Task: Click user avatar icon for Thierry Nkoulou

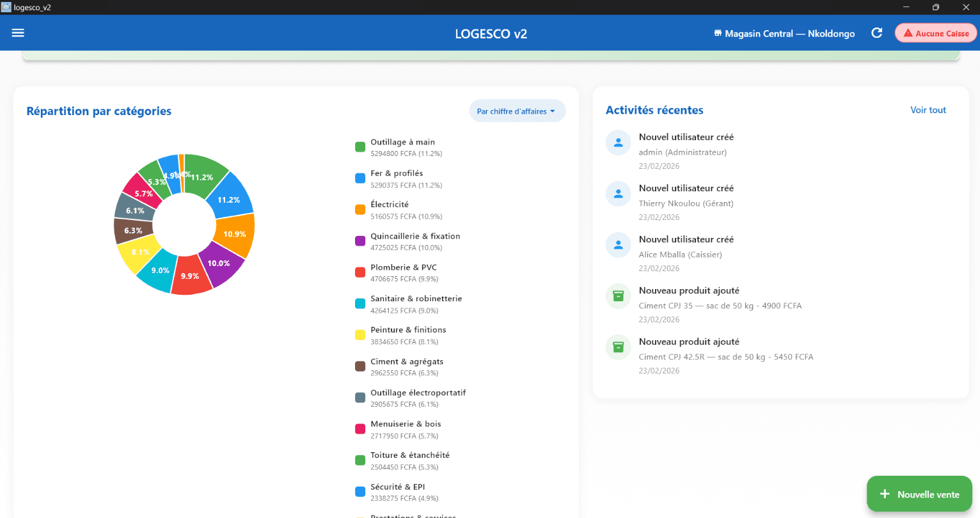Action: coord(618,194)
